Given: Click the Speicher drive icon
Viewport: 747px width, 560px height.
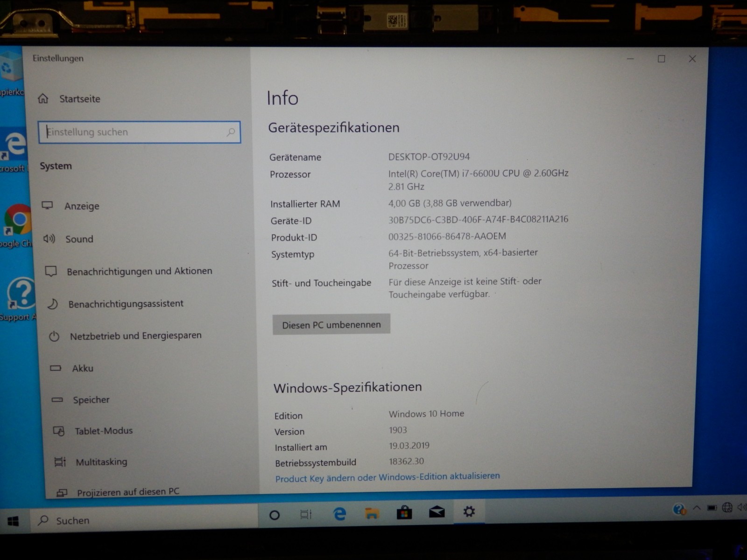Looking at the screenshot, I should 57,399.
